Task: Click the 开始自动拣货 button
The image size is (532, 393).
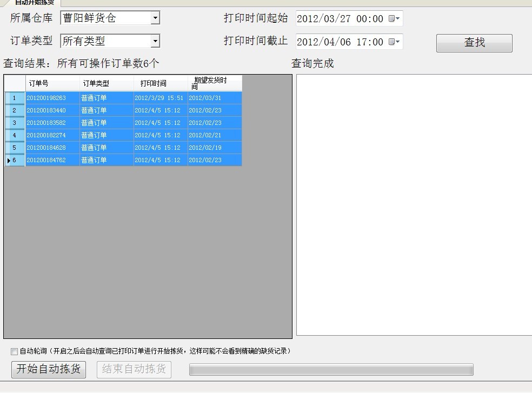Action: [x=49, y=369]
